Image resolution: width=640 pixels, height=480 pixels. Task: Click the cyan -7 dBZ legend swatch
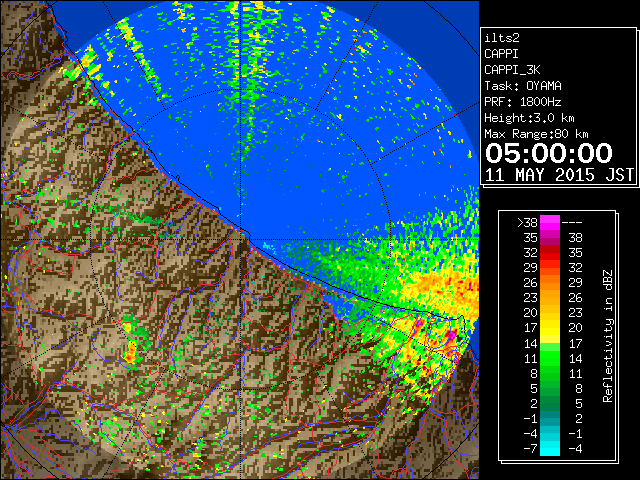550,448
